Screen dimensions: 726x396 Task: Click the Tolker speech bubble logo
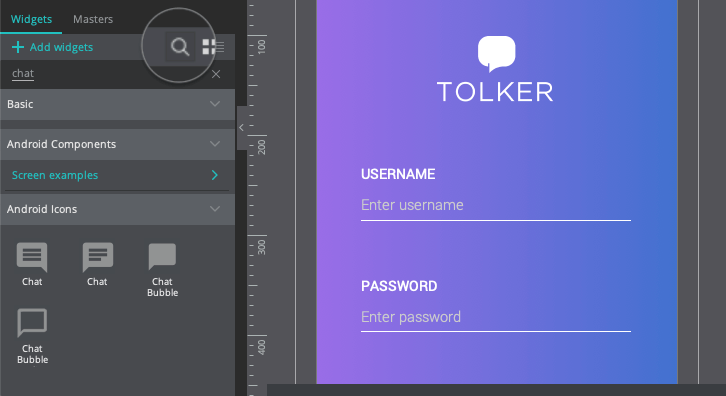click(496, 54)
